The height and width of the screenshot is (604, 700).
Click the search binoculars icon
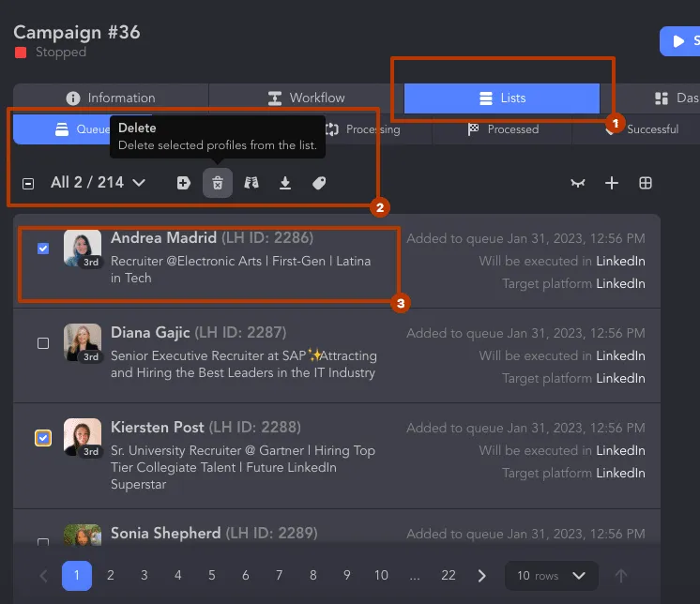251,183
